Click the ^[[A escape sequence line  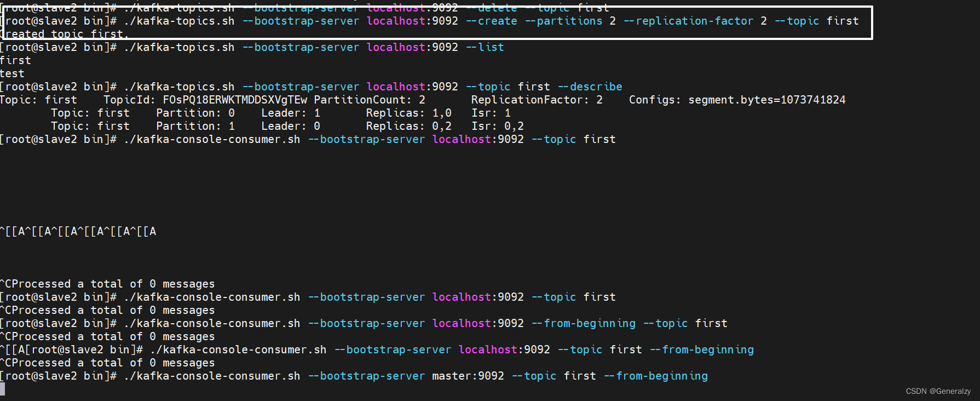(x=78, y=232)
